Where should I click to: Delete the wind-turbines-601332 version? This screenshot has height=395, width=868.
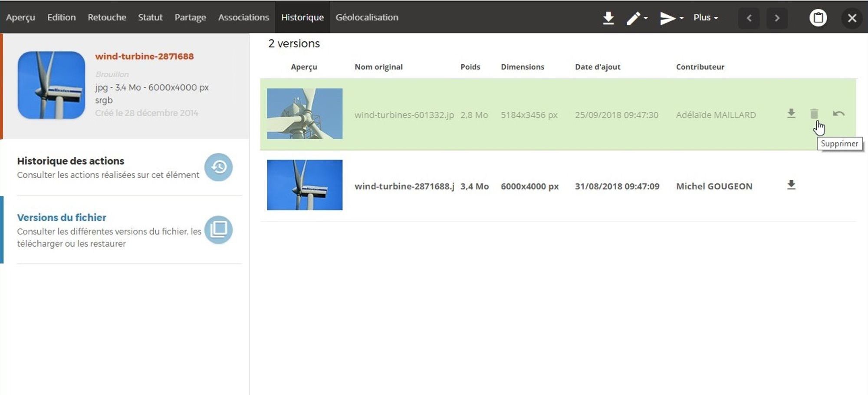(814, 114)
